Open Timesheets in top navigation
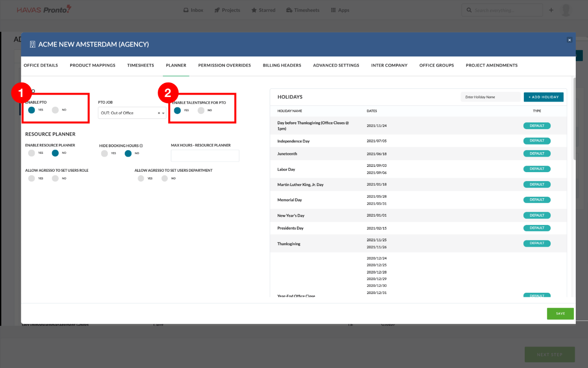The image size is (588, 368). coord(303,10)
